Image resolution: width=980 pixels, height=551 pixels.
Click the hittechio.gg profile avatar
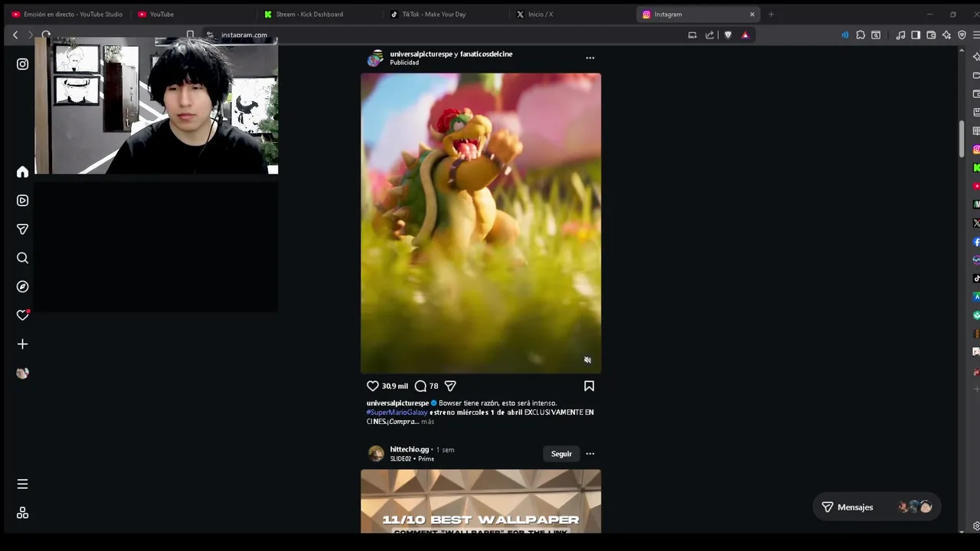(x=376, y=454)
